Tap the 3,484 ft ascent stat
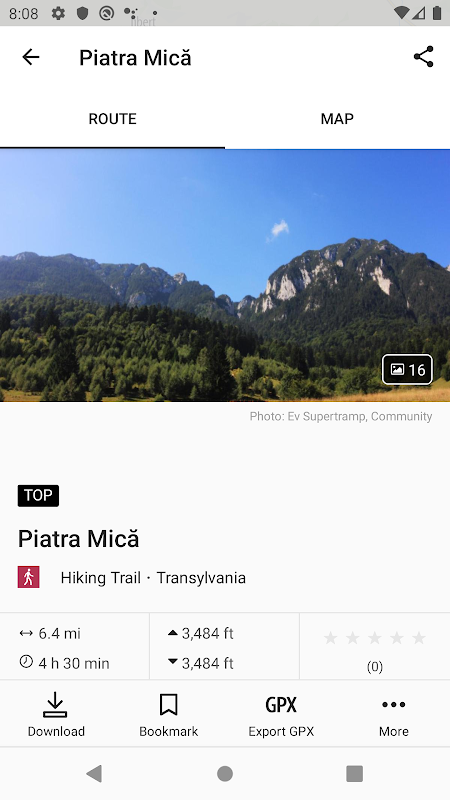Image resolution: width=450 pixels, height=800 pixels. point(201,634)
